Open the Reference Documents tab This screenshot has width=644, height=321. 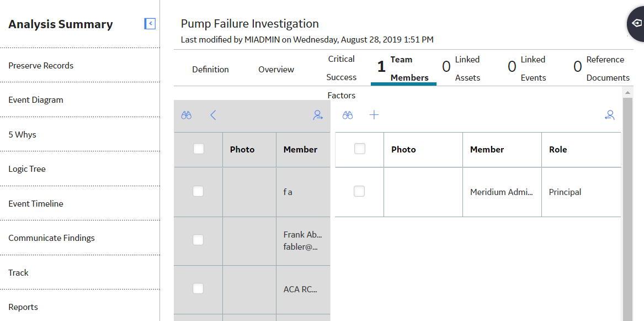(x=602, y=69)
